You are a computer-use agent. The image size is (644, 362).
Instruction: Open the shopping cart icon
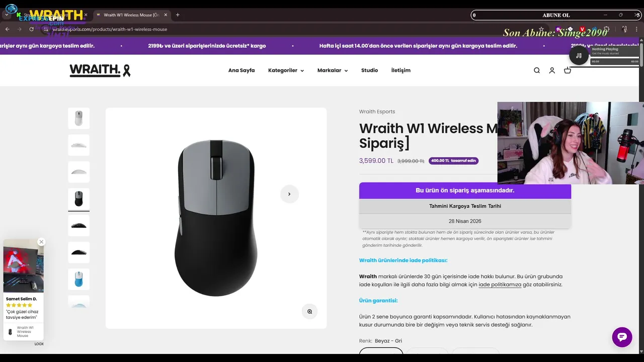pyautogui.click(x=568, y=70)
